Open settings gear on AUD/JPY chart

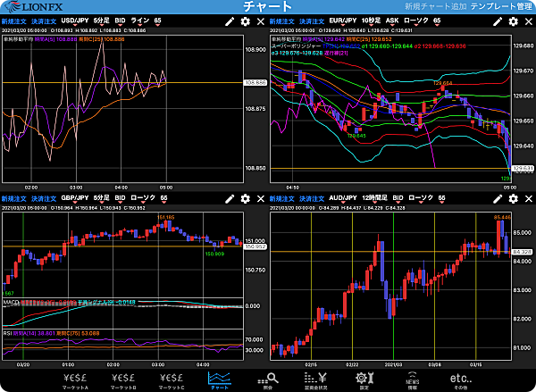click(513, 199)
